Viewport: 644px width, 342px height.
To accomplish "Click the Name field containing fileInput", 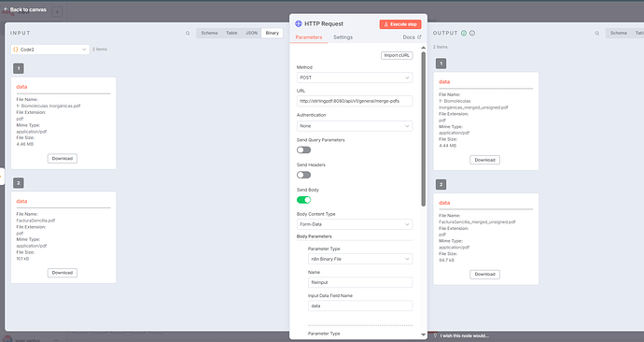I will tap(360, 282).
